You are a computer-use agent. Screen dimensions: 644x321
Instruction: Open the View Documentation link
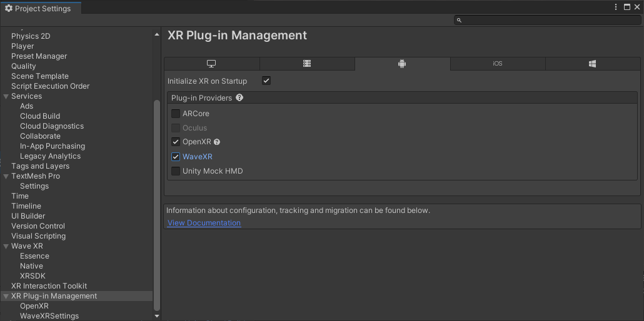204,223
